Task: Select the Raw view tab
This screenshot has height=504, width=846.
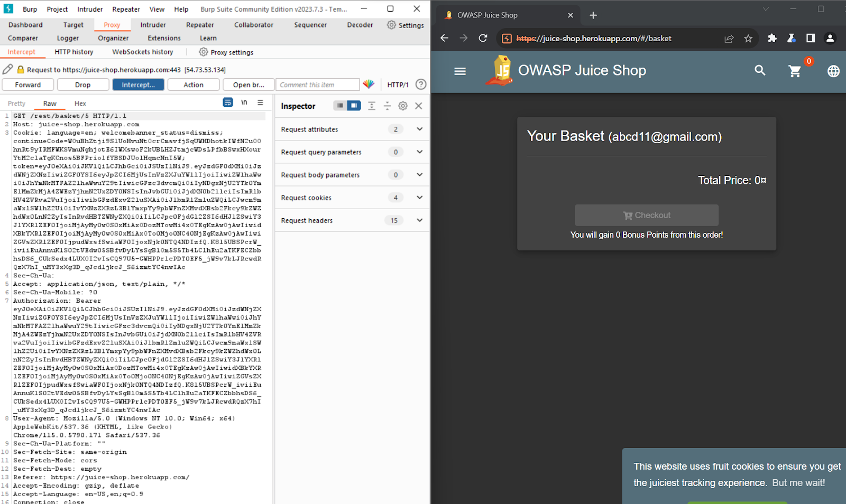Action: pyautogui.click(x=50, y=104)
